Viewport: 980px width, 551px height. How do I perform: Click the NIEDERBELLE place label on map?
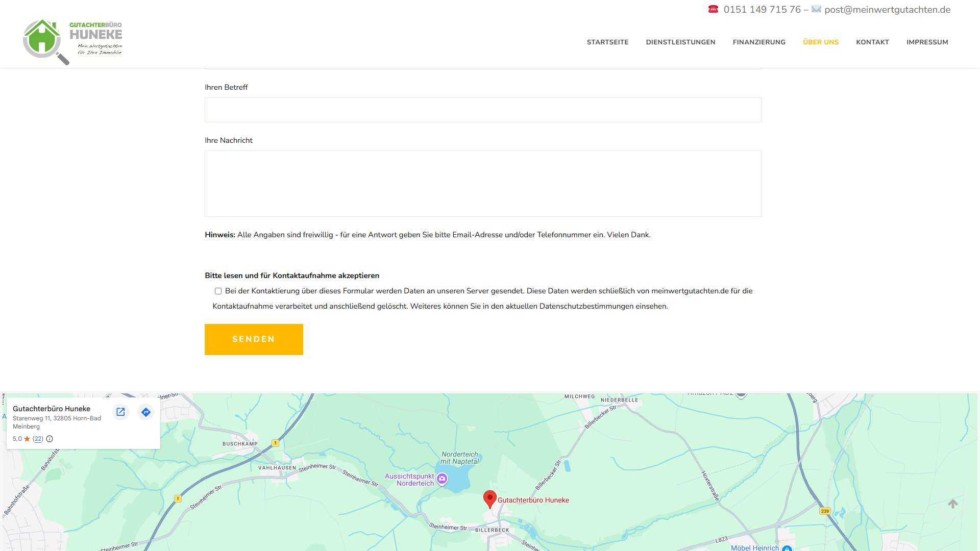(619, 400)
